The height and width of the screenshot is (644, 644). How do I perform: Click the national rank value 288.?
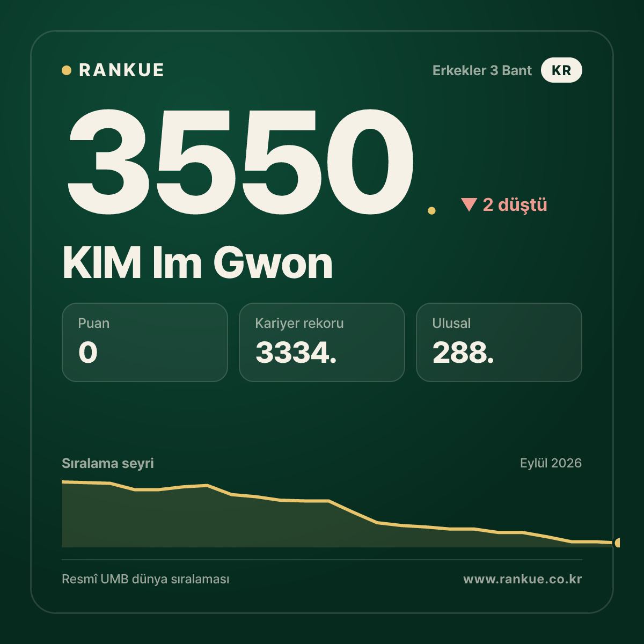463,353
